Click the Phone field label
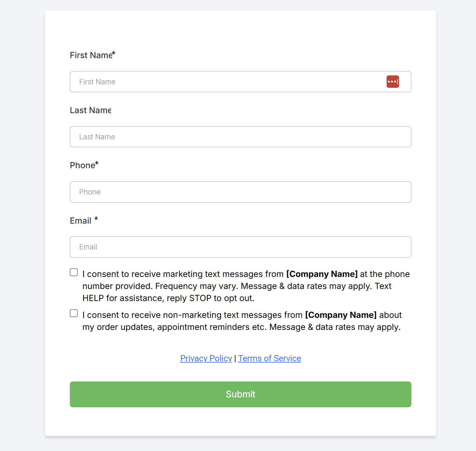The image size is (476, 451). [x=82, y=165]
